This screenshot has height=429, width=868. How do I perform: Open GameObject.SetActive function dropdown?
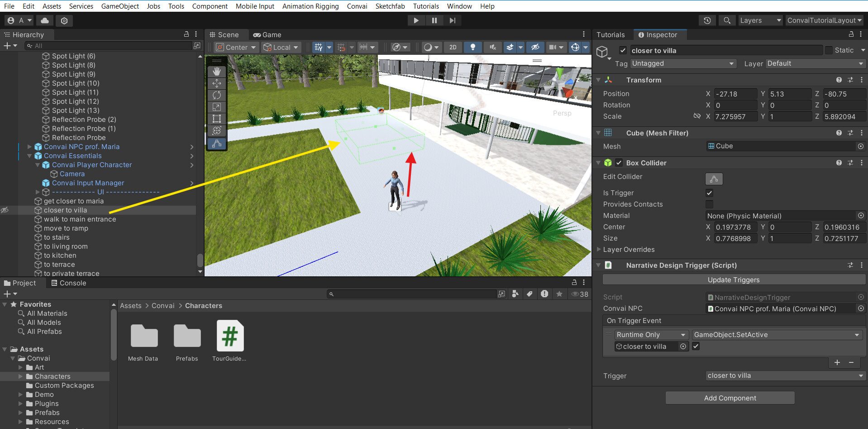777,335
